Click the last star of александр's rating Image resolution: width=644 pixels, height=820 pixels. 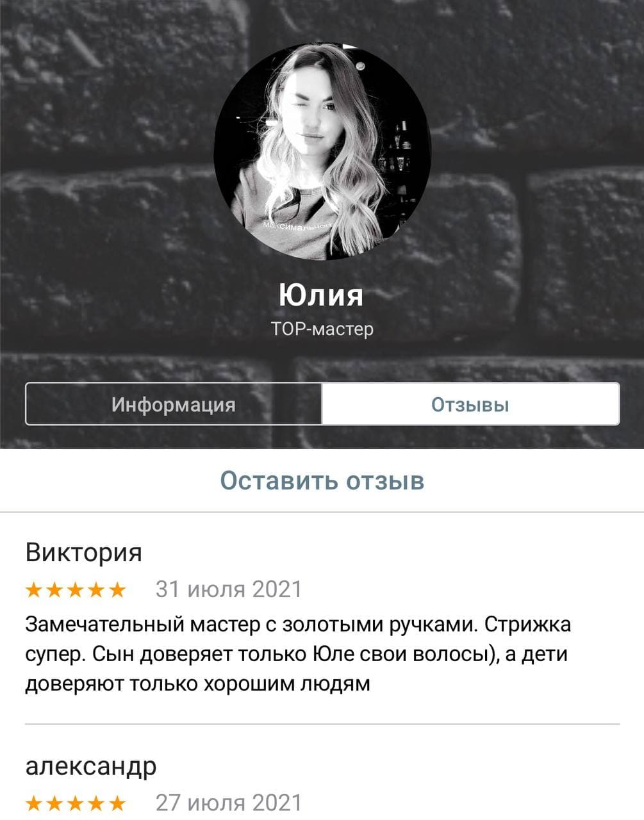(x=117, y=803)
